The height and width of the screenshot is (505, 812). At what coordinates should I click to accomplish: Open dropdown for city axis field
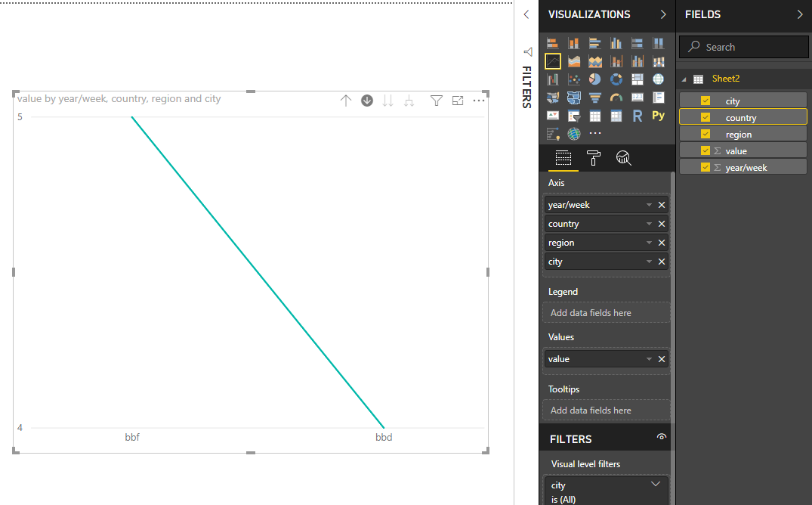(x=649, y=262)
